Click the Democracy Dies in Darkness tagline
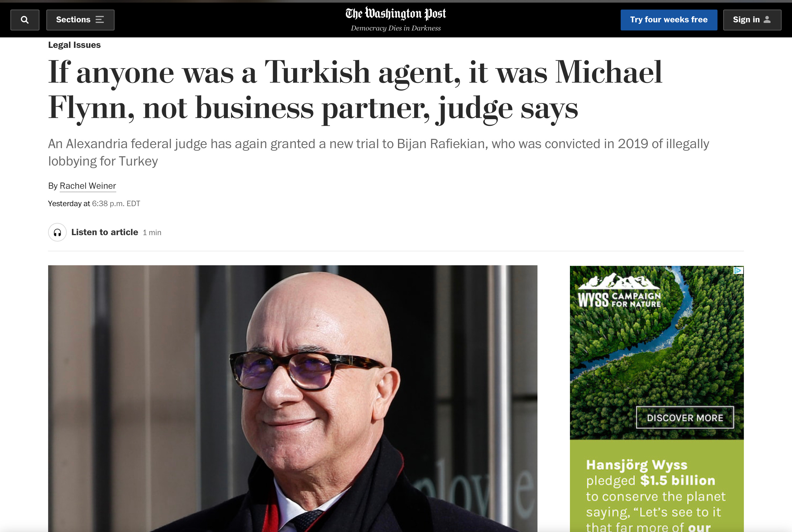This screenshot has height=532, width=792. coord(395,28)
